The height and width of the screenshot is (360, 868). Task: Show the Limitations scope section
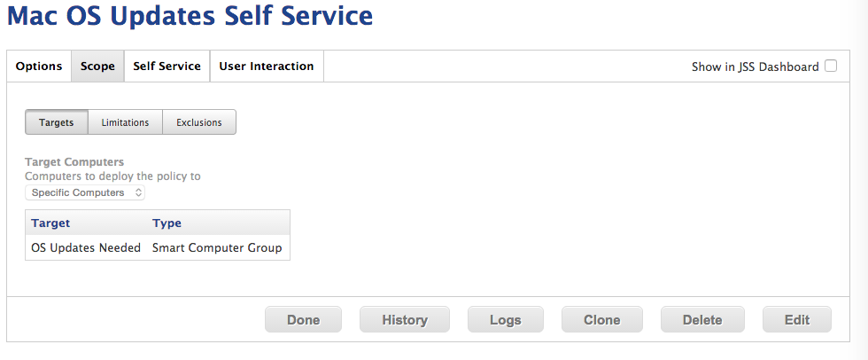[x=125, y=122]
